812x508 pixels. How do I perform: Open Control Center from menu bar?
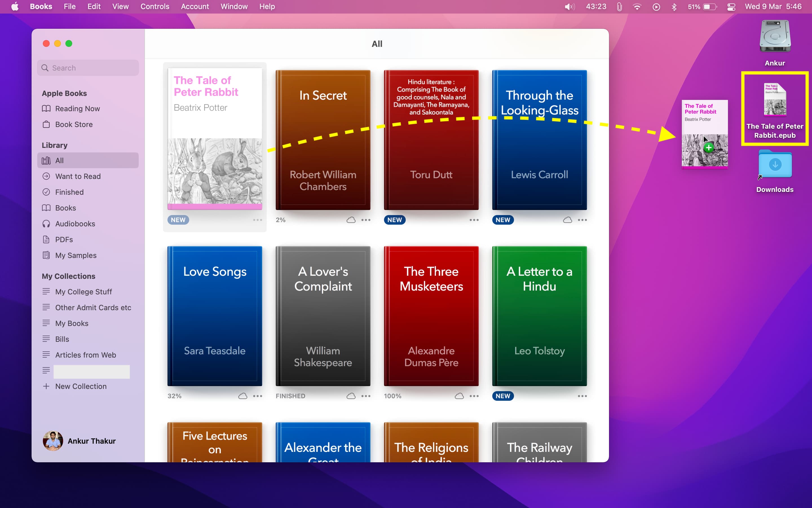click(731, 7)
